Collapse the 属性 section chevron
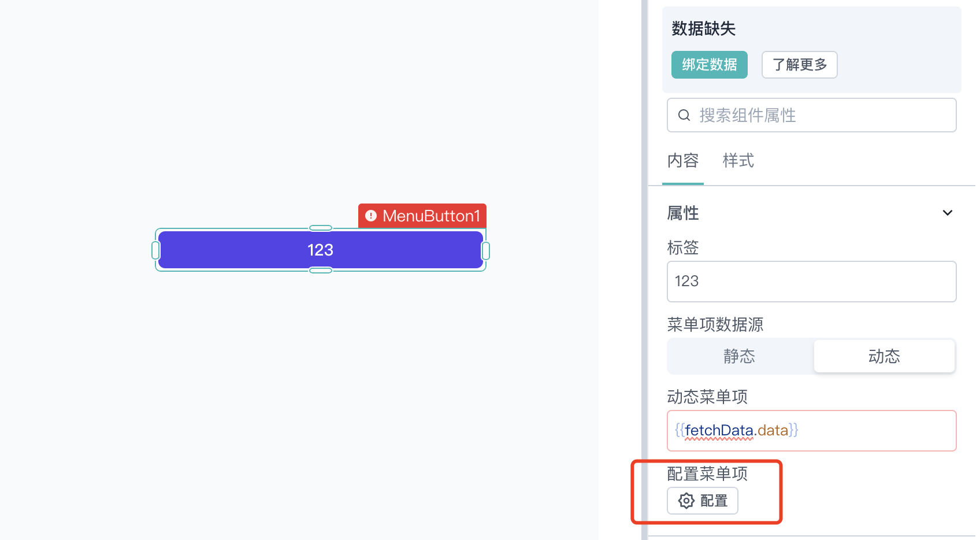This screenshot has width=980, height=540. (948, 213)
